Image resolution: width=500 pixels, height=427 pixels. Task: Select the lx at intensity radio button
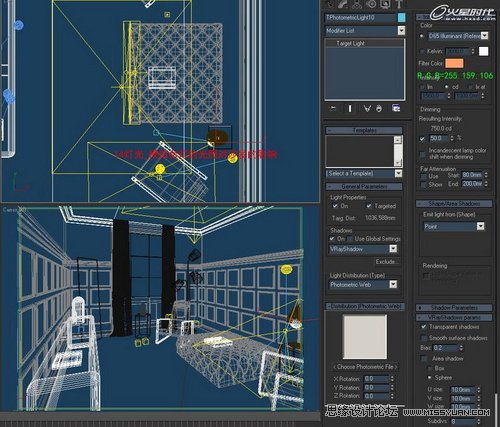click(x=470, y=87)
